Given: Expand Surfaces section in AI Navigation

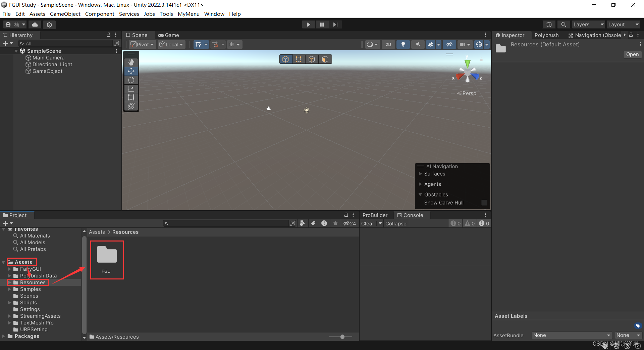Looking at the screenshot, I should (420, 174).
